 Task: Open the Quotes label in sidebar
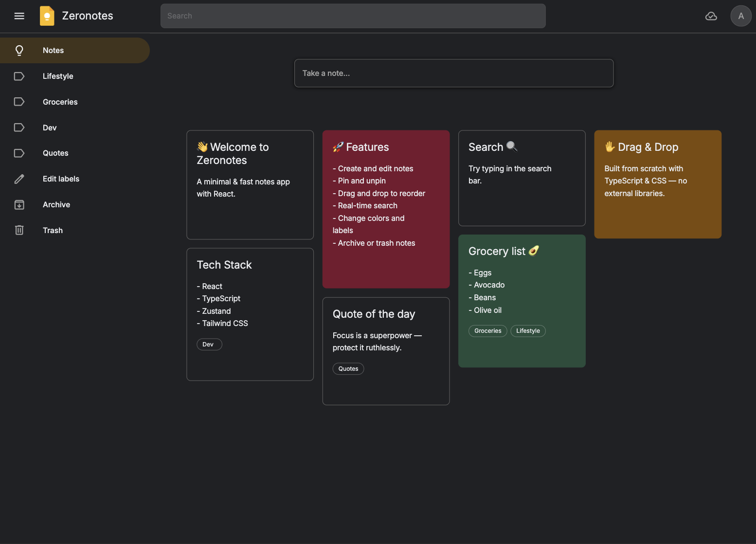pyautogui.click(x=75, y=153)
